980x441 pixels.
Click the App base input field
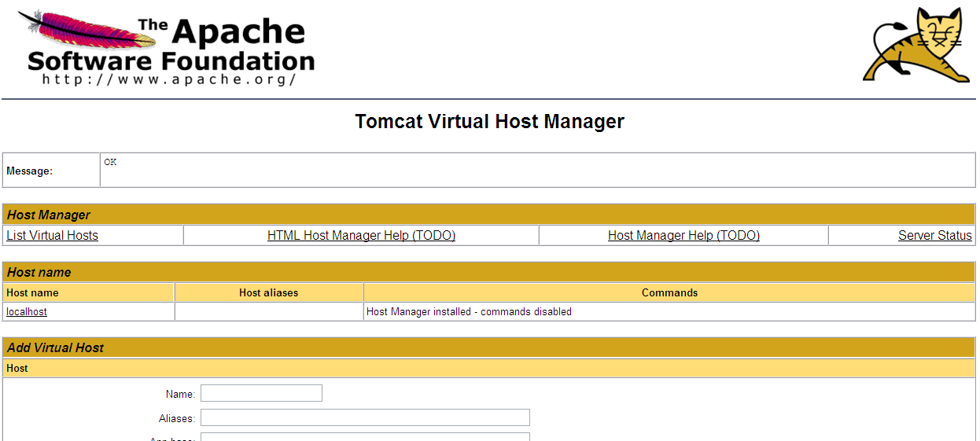(x=365, y=436)
